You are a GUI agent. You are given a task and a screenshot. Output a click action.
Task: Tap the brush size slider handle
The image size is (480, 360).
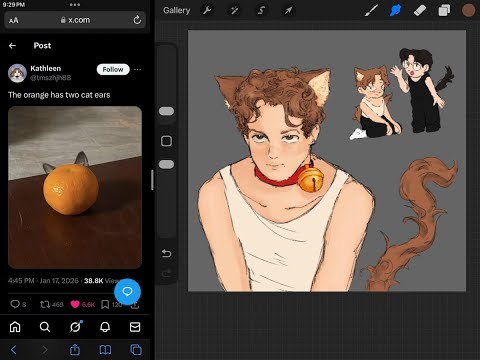click(x=166, y=111)
